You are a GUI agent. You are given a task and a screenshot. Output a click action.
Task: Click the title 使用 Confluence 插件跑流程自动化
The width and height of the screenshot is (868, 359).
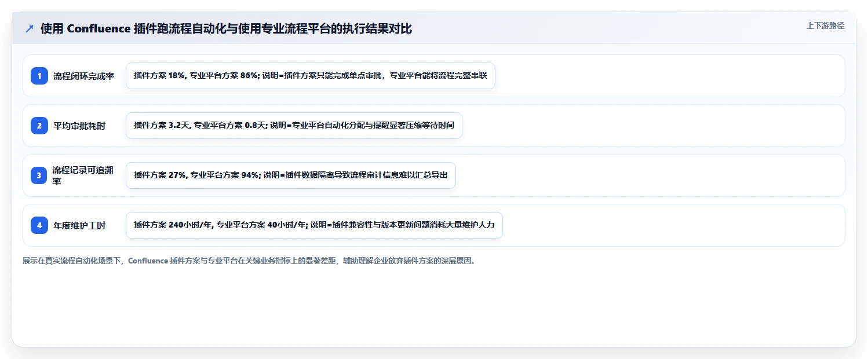226,29
